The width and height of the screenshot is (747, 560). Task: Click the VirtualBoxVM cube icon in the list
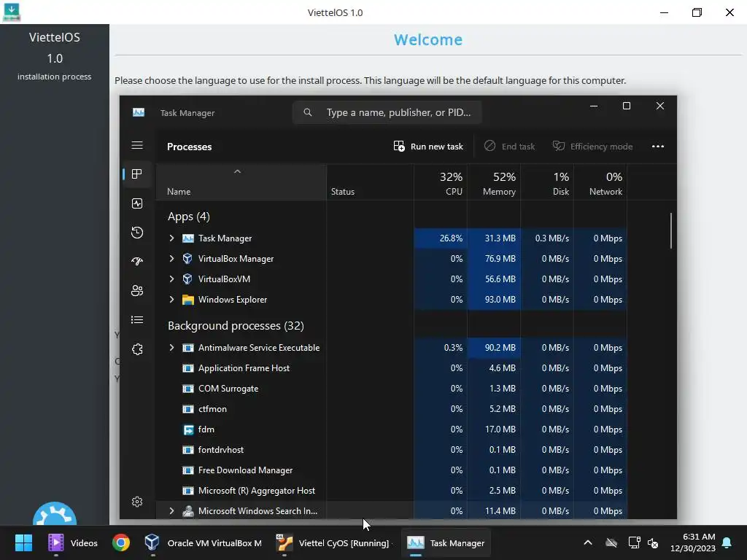(x=187, y=279)
